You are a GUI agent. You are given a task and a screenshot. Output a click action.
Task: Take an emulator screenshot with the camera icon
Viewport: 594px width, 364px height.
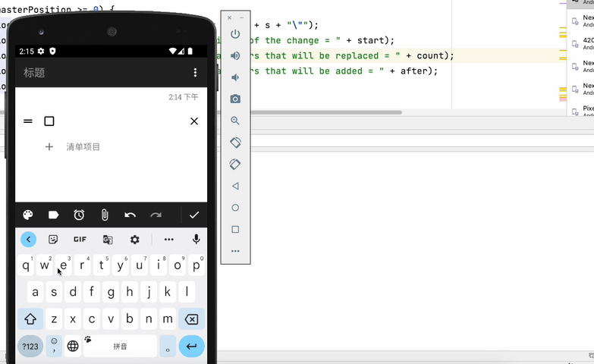[235, 99]
